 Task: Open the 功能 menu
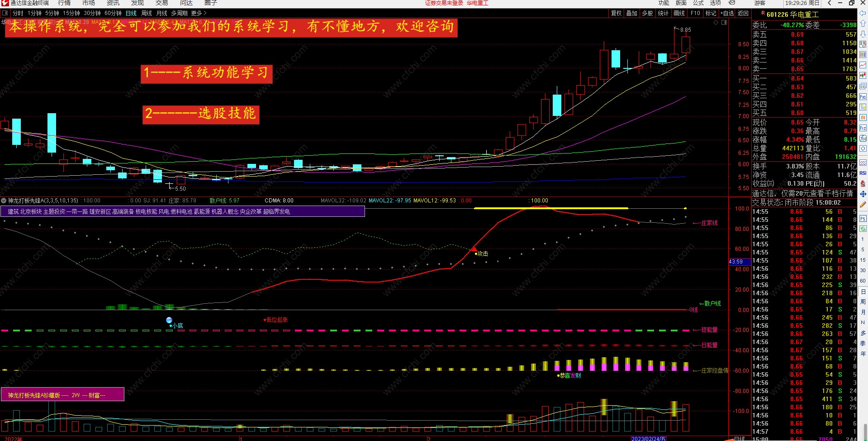664,3
